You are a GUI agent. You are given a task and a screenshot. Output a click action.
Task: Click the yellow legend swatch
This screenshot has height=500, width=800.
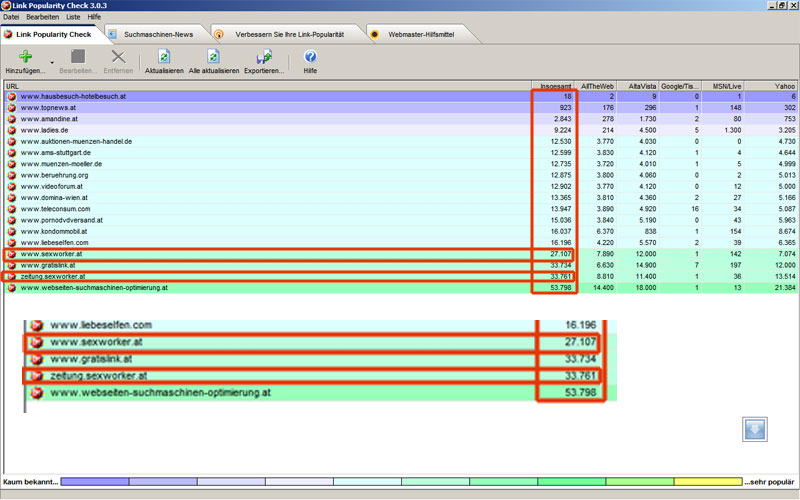tap(708, 482)
